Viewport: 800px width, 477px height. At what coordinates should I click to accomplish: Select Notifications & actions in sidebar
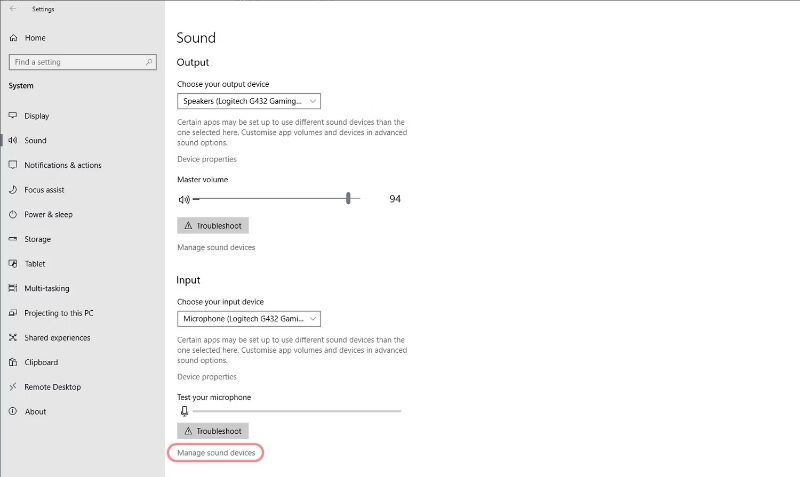62,165
